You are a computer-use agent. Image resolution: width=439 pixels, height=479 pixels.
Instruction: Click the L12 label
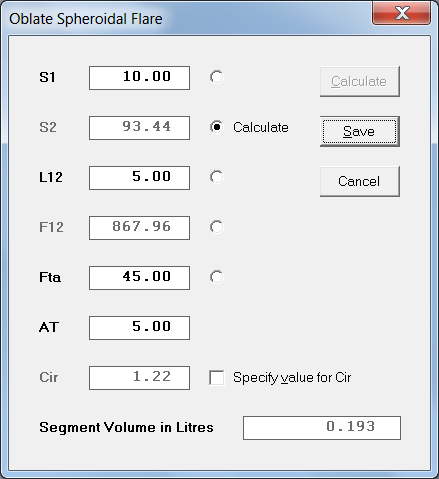coord(51,177)
